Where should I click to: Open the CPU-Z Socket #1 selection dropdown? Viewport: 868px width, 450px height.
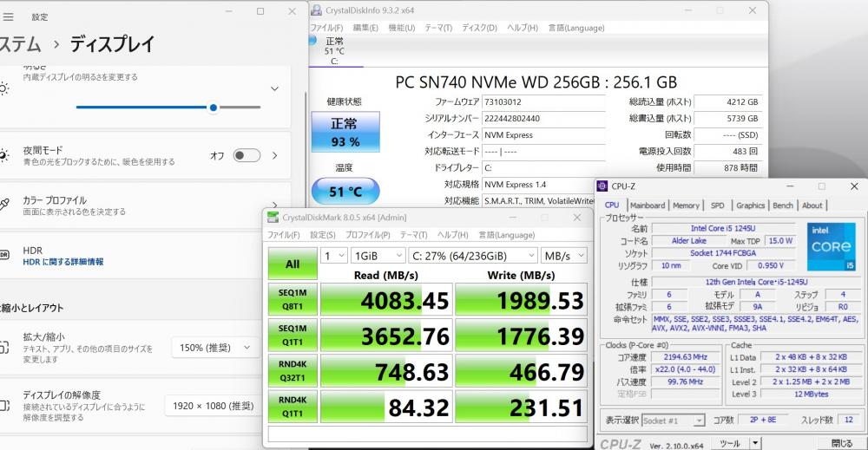[674, 421]
